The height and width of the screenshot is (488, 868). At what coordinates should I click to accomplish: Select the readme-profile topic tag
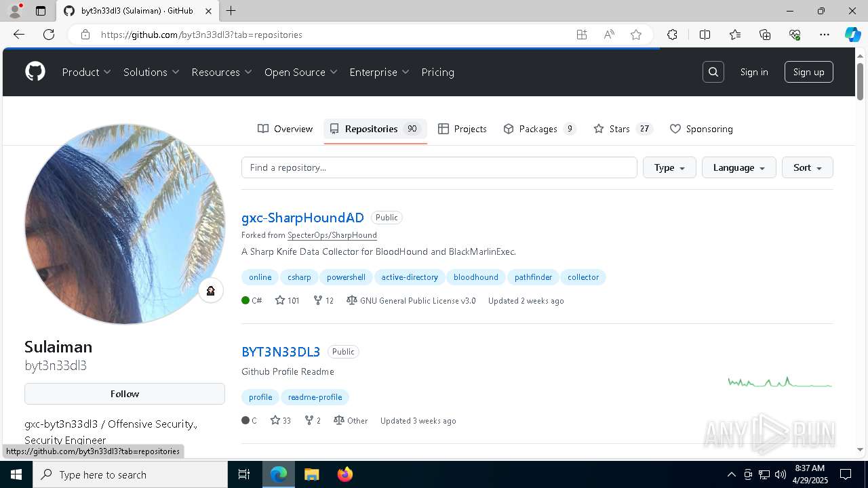pos(315,397)
